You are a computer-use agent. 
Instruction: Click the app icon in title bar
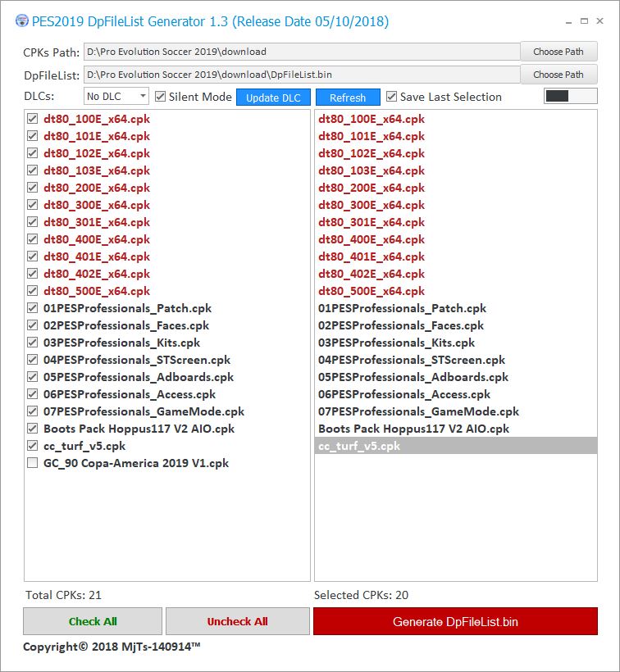click(22, 21)
